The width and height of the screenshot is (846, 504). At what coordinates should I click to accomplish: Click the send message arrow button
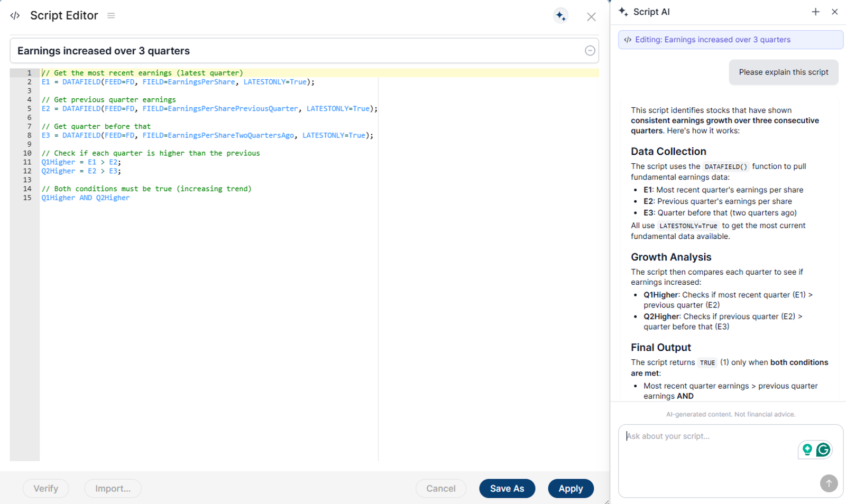point(829,483)
